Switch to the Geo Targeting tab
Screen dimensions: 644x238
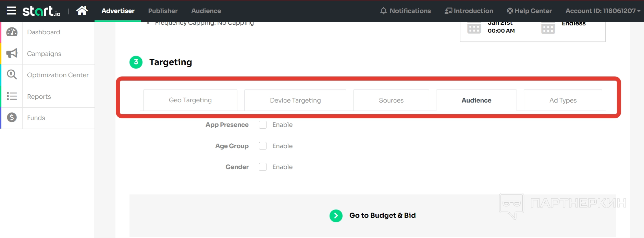pyautogui.click(x=190, y=100)
